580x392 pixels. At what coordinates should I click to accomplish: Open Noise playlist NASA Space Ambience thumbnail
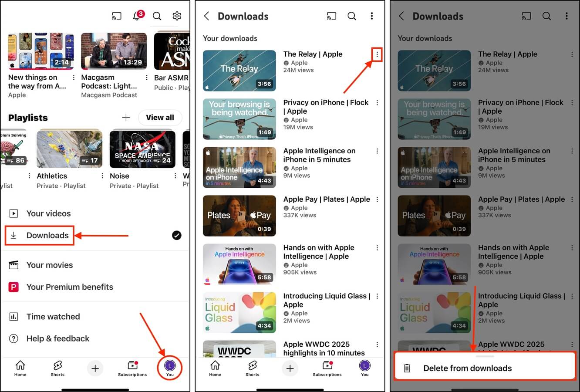[x=142, y=149]
